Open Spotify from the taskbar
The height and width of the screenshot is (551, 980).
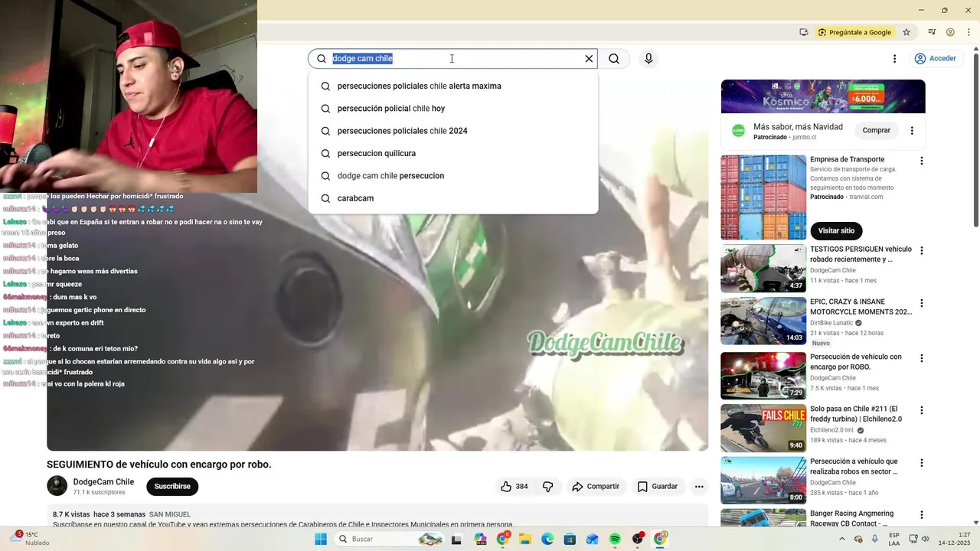[x=615, y=539]
